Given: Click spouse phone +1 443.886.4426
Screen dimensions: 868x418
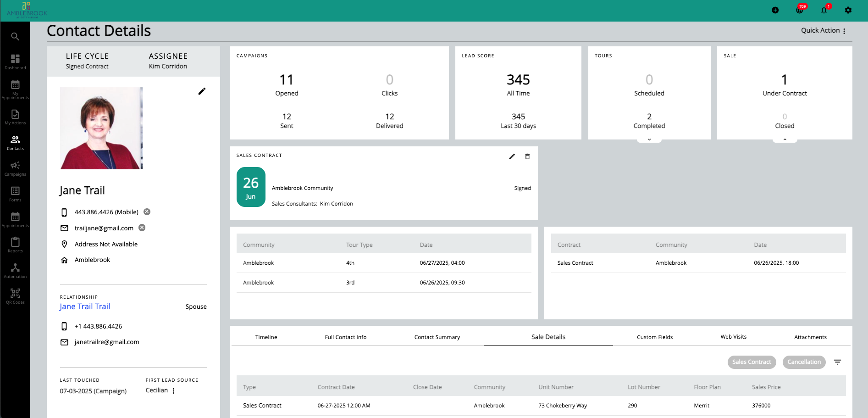Looking at the screenshot, I should (x=98, y=326).
